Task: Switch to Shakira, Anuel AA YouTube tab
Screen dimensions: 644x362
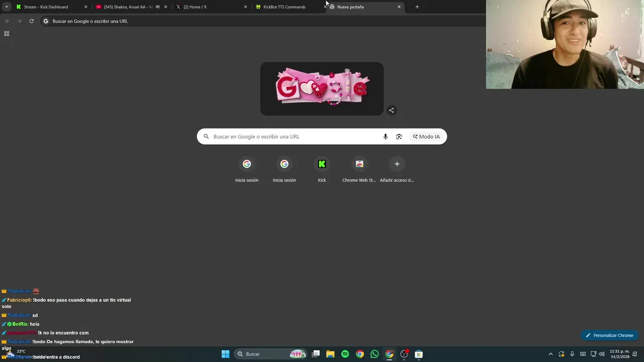Action: [131, 7]
